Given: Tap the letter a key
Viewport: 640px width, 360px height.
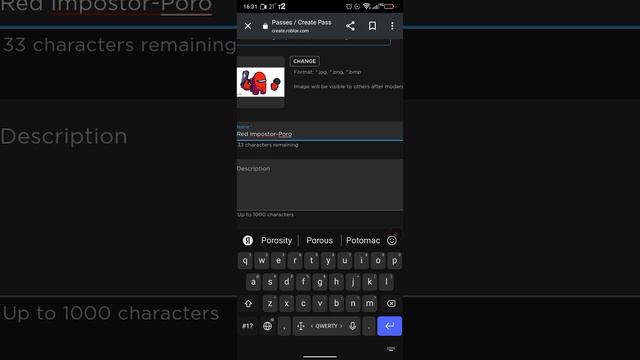Looking at the screenshot, I should click(253, 282).
